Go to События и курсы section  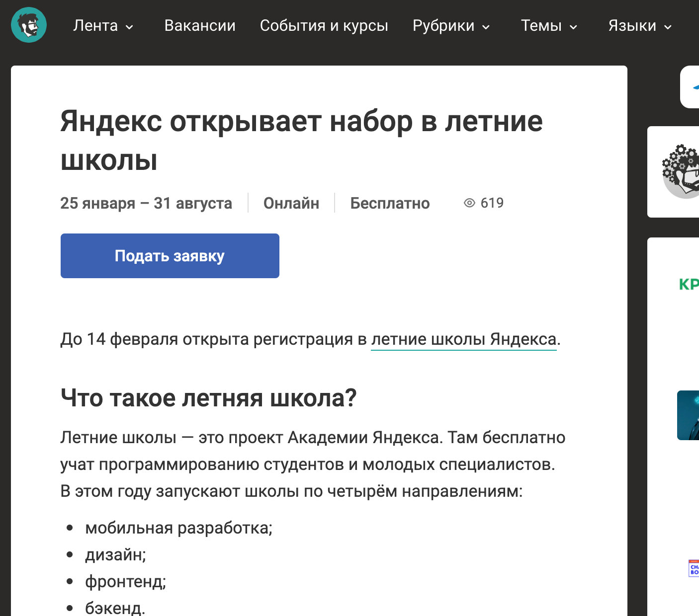[x=324, y=25]
